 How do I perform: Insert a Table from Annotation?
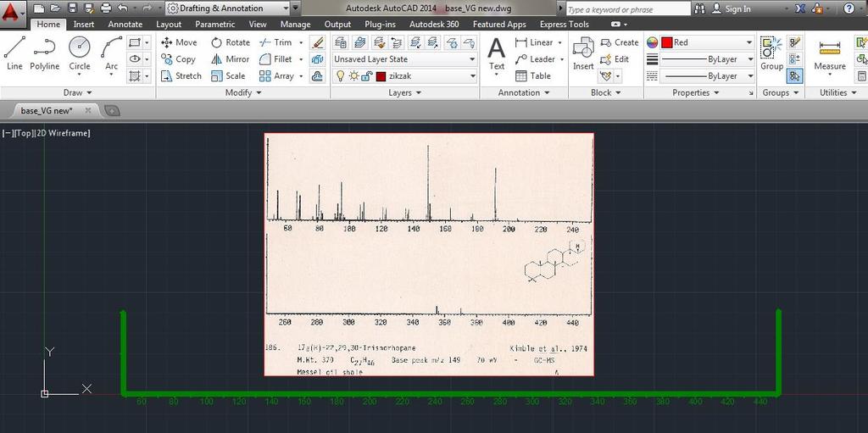532,76
